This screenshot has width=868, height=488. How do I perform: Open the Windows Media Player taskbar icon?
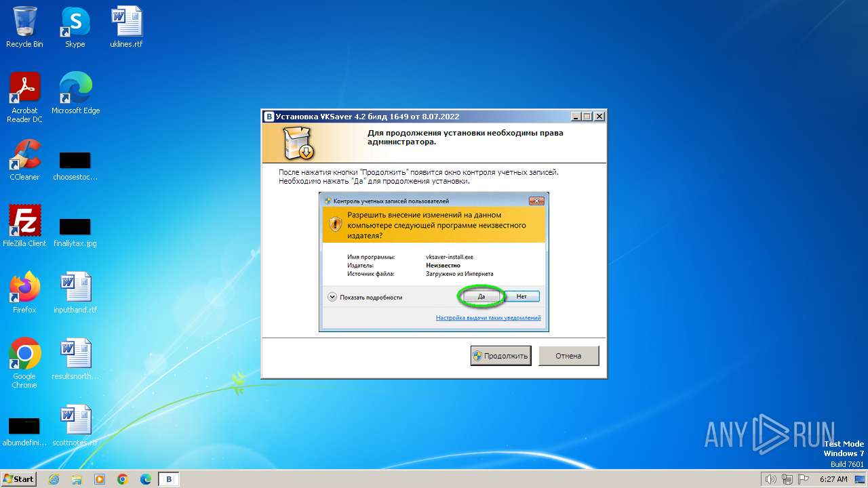coord(100,479)
